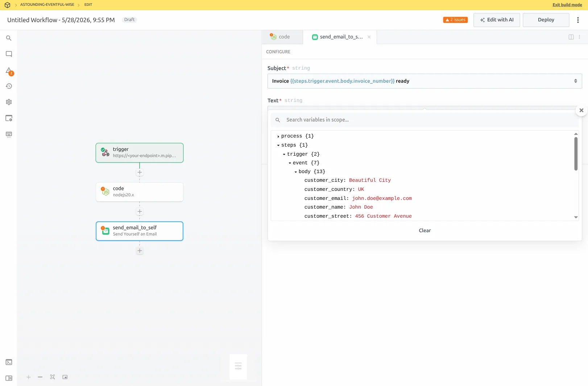Click the Subject input field
The image size is (588, 386).
[x=425, y=81]
